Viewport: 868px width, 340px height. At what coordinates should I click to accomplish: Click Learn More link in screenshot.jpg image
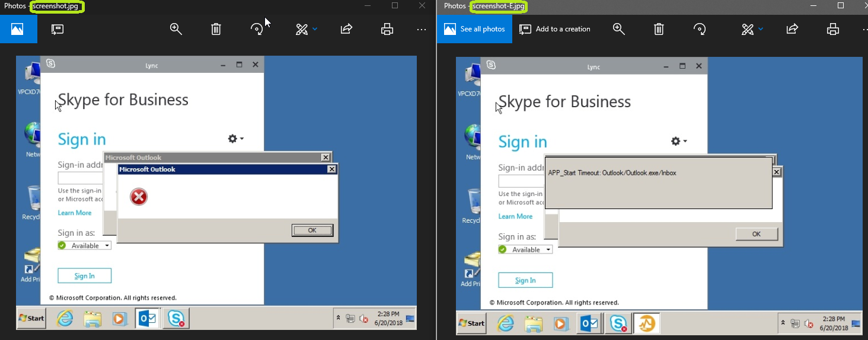[x=75, y=213]
